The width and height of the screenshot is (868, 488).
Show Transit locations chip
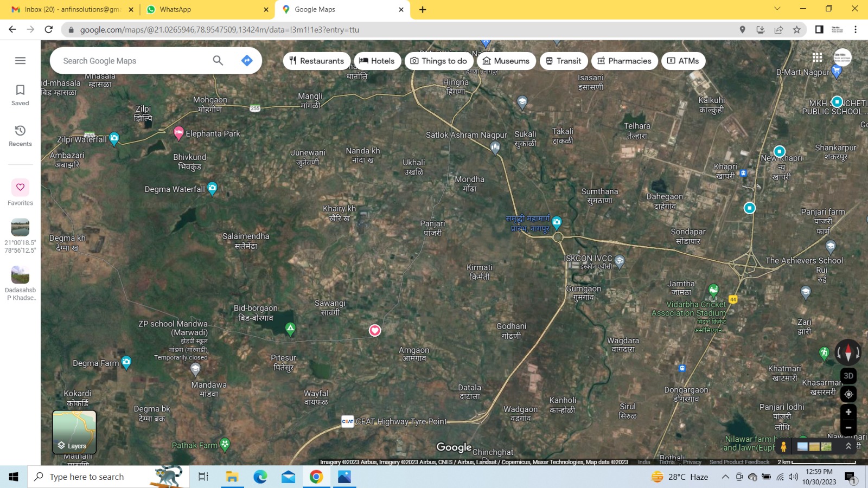click(x=564, y=61)
